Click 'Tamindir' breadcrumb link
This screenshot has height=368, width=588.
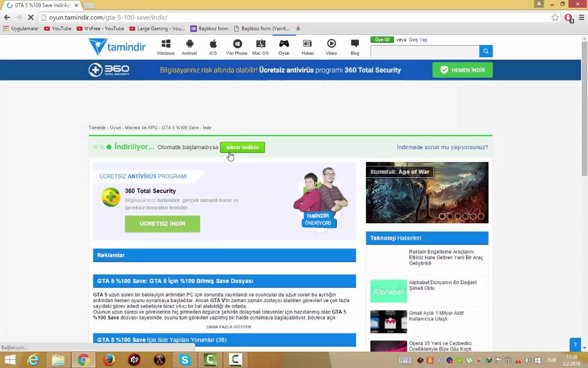(97, 128)
